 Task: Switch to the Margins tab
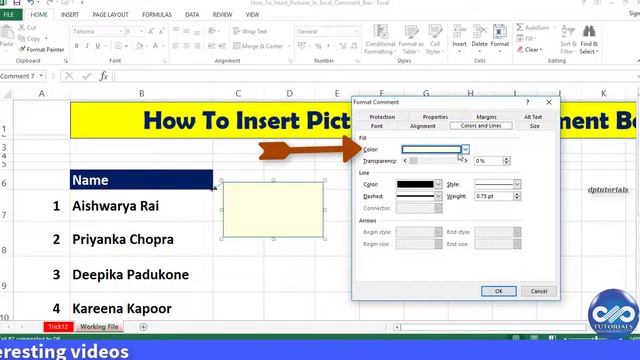(486, 117)
